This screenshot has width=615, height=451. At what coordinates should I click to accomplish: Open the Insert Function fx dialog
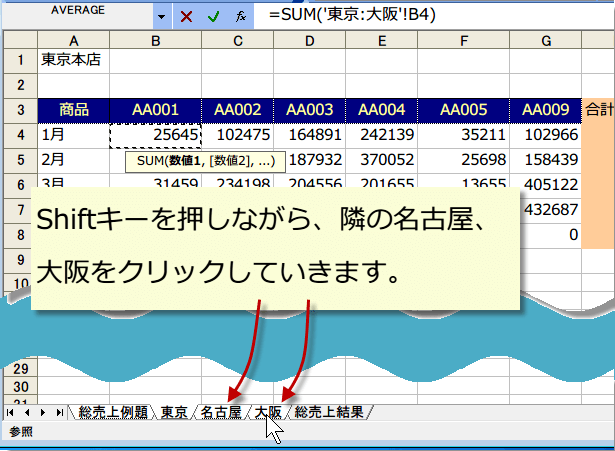pyautogui.click(x=240, y=17)
